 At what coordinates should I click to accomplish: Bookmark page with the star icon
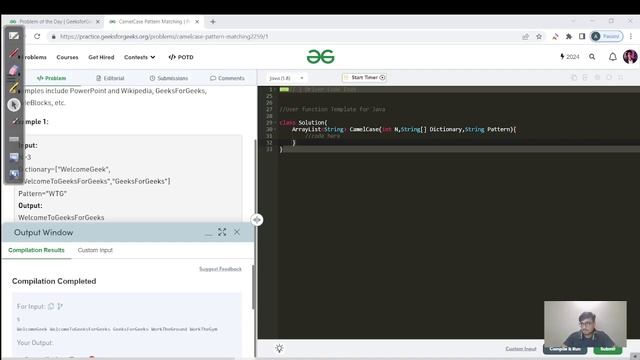[x=539, y=36]
